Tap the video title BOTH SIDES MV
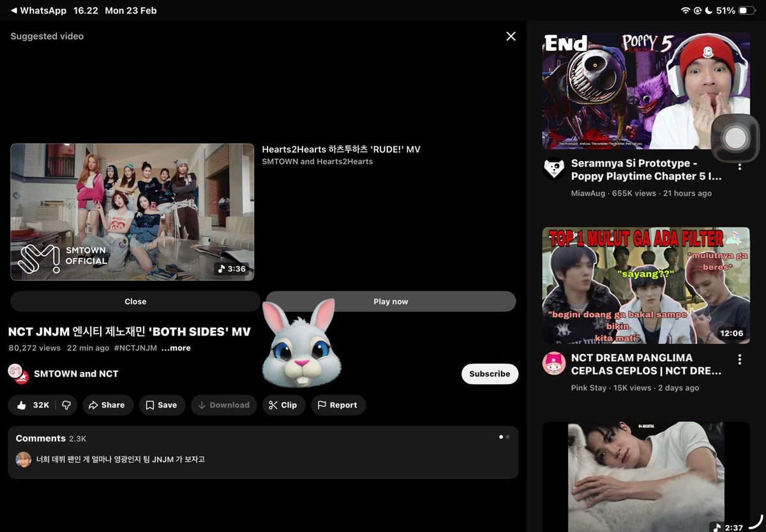The width and height of the screenshot is (766, 532). [129, 332]
